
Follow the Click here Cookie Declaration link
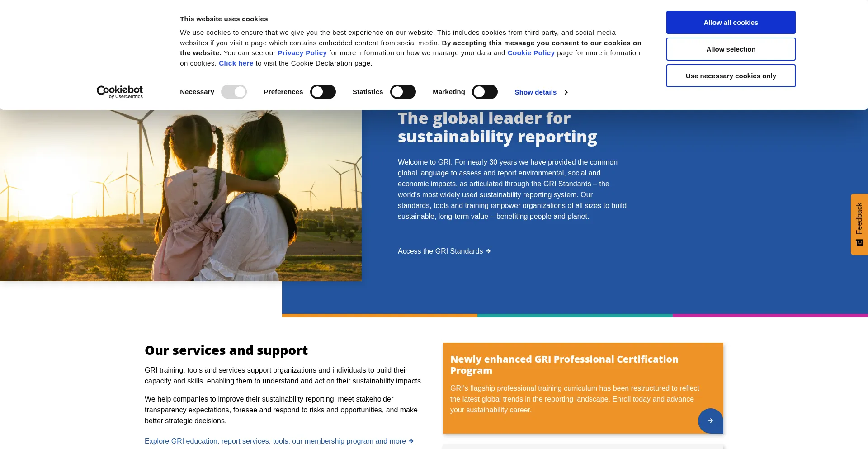236,63
